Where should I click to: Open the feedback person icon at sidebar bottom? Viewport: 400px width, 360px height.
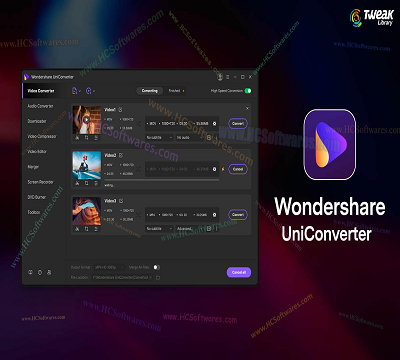pyautogui.click(x=49, y=273)
